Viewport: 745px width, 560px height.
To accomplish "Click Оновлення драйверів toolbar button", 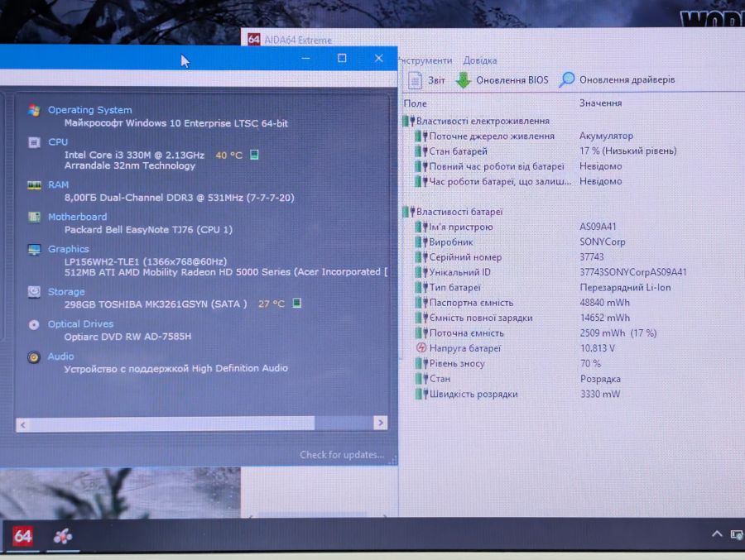I will (618, 79).
